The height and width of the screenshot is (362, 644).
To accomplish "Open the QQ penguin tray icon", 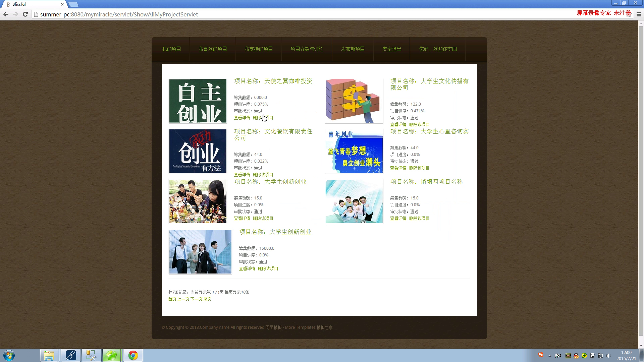I will [576, 356].
